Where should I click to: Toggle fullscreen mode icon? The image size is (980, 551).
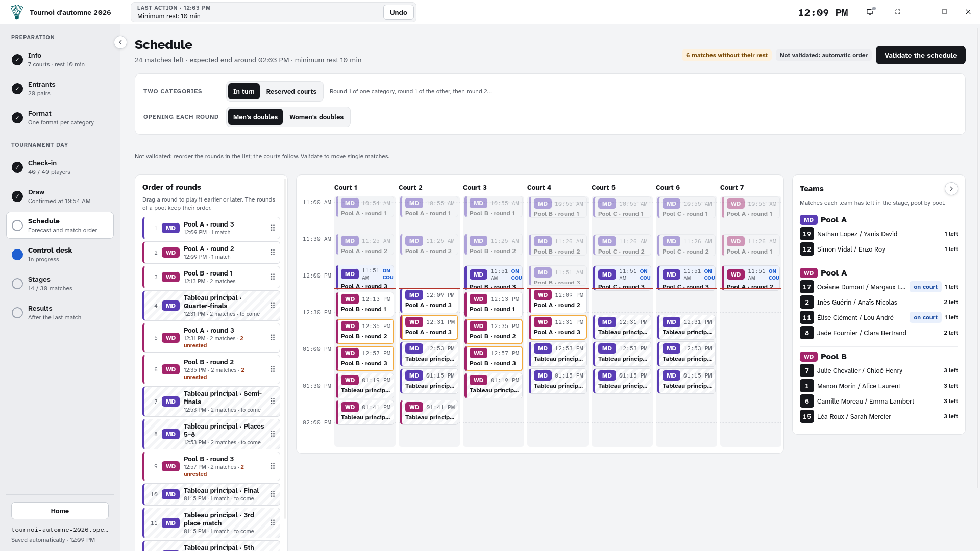click(x=898, y=12)
